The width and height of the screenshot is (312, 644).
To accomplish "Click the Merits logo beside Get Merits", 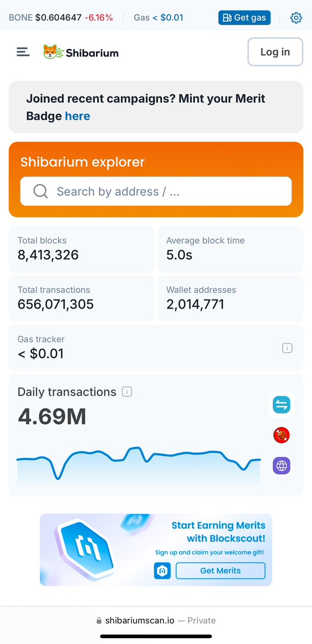I will (162, 570).
